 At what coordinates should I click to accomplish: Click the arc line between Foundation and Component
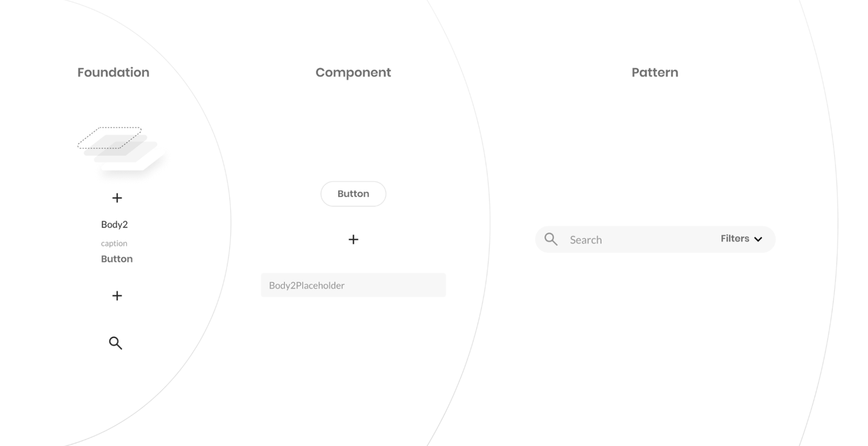point(231,223)
